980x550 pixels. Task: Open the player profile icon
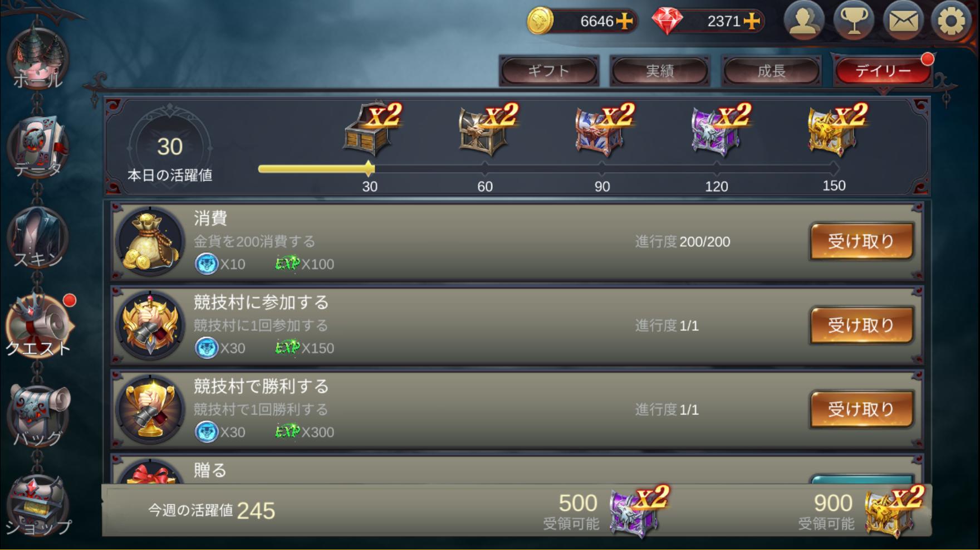pos(803,21)
